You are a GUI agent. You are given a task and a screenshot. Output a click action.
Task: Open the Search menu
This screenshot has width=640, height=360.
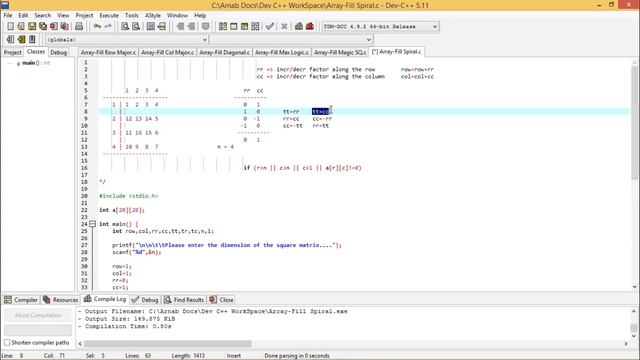point(42,15)
